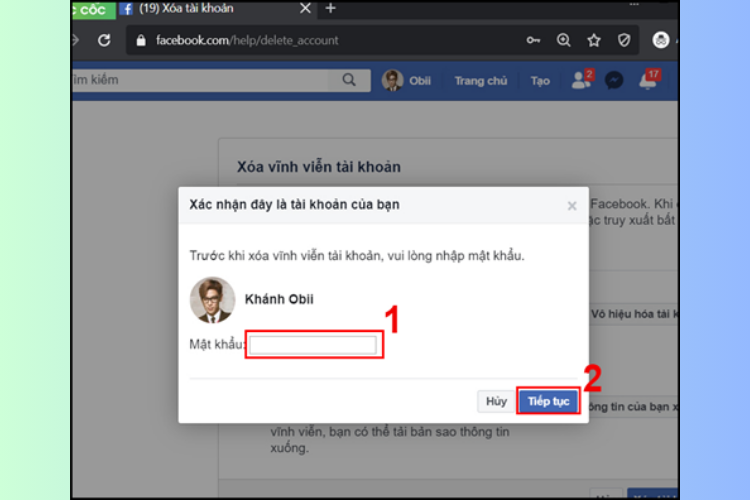Open the Tạo menu
The width and height of the screenshot is (750, 500).
(x=540, y=81)
